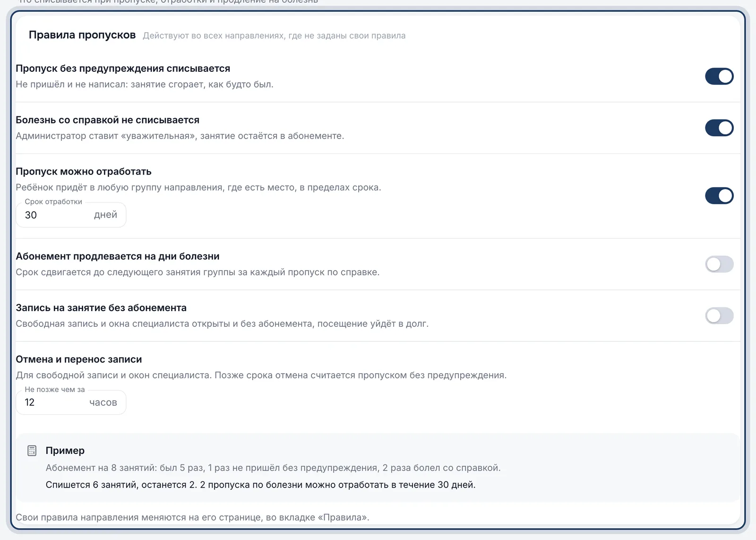Click the text 'Спишется 6 занятий, останется 2...'
Viewport: 756px width, 540px height.
260,485
